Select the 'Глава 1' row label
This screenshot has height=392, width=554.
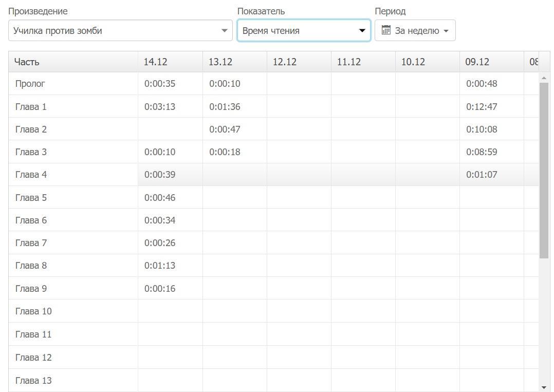[31, 107]
